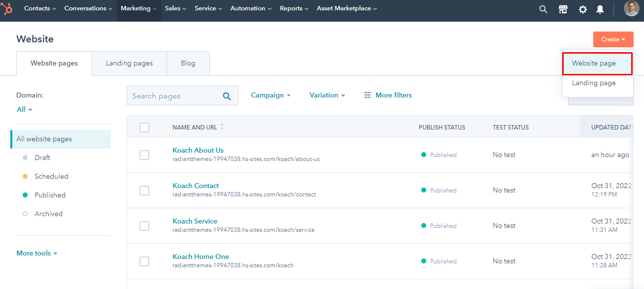Expand the Contacts menu
This screenshot has width=644, height=289.
(x=40, y=8)
